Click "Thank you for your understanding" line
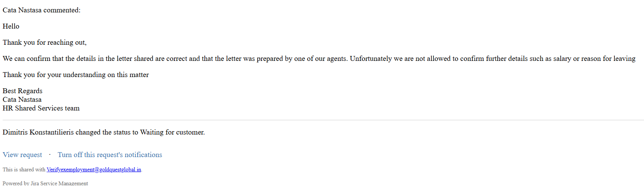The image size is (644, 186). [75, 75]
